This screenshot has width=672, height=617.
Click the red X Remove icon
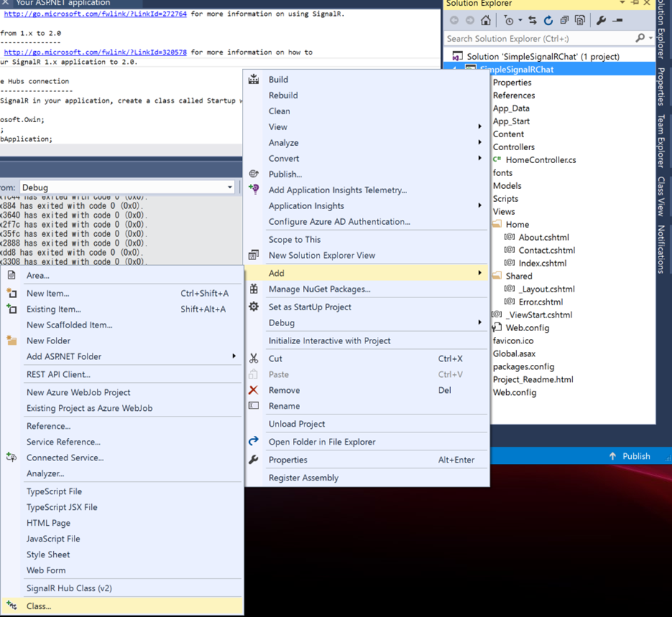(x=253, y=390)
